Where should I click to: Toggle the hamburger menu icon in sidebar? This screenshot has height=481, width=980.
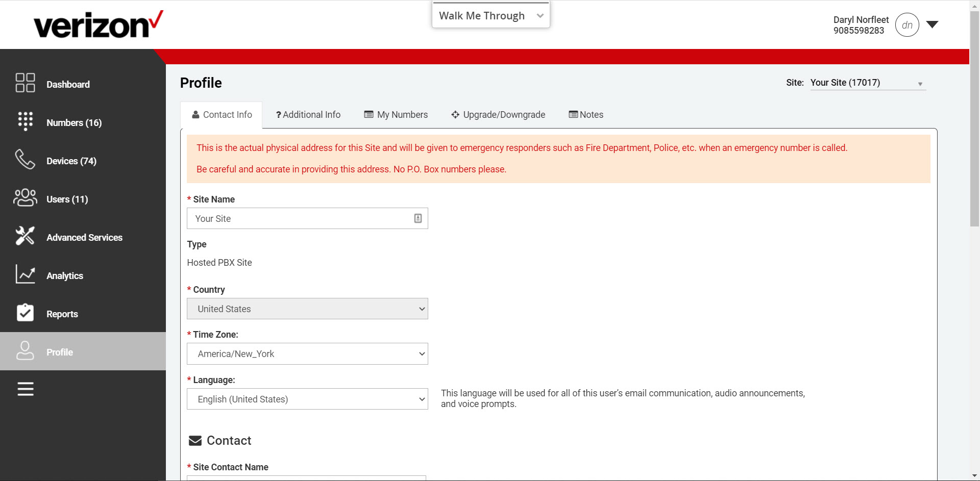pos(26,389)
